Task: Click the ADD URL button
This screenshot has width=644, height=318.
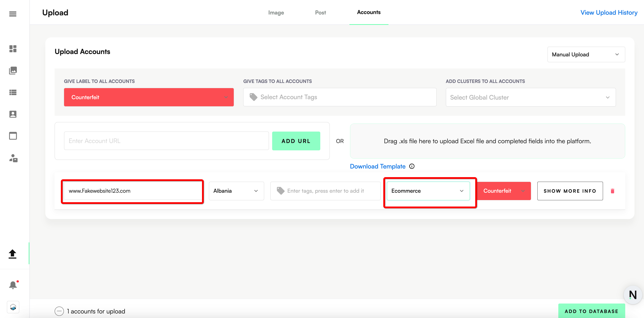Action: point(296,141)
